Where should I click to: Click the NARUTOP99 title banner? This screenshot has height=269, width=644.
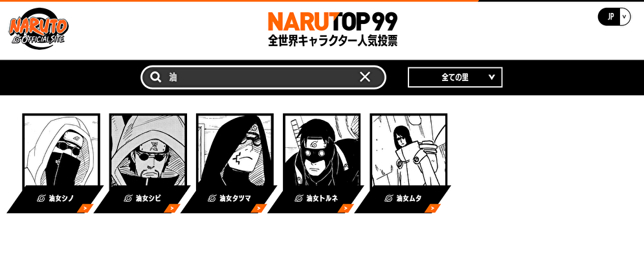(333, 29)
